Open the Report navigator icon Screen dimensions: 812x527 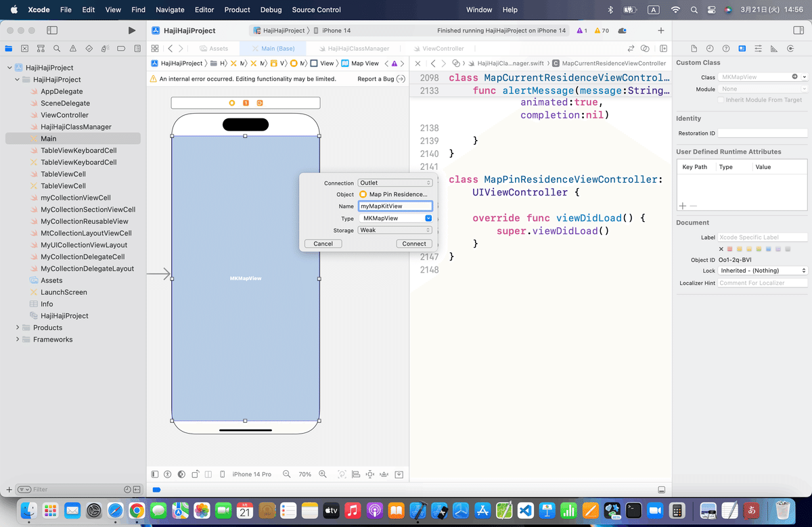tap(137, 49)
